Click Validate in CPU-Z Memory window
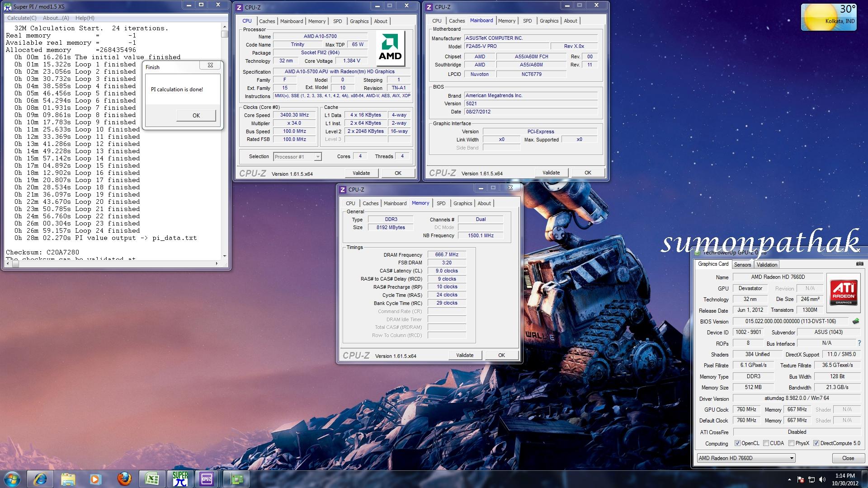Viewport: 868px width, 488px height. coord(465,355)
